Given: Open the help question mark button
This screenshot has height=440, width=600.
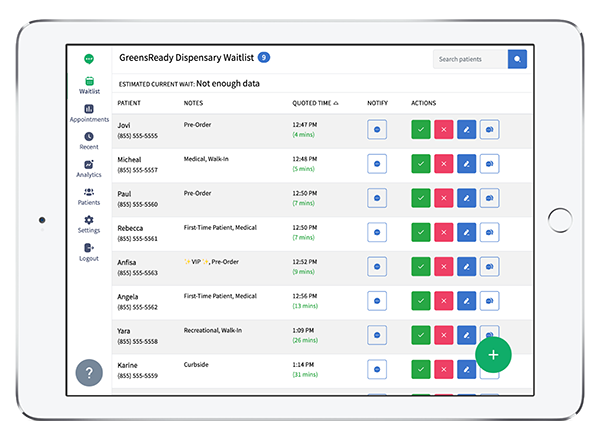Looking at the screenshot, I should [89, 372].
